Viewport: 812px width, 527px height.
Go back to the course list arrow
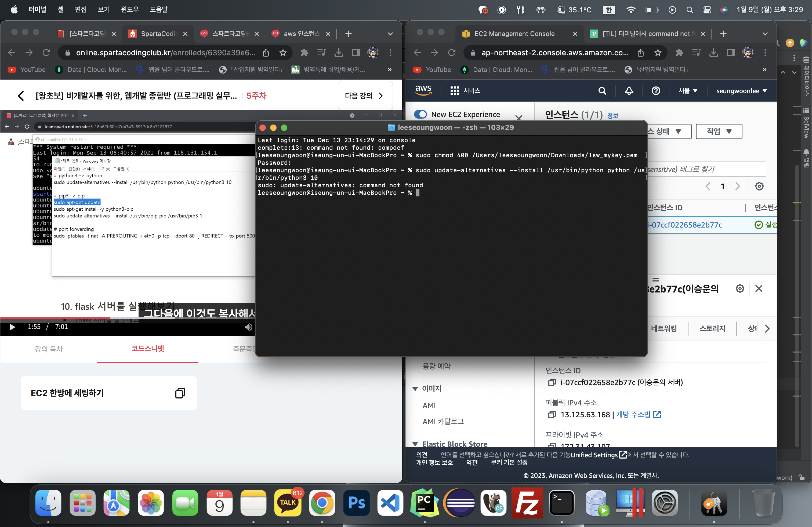click(21, 96)
